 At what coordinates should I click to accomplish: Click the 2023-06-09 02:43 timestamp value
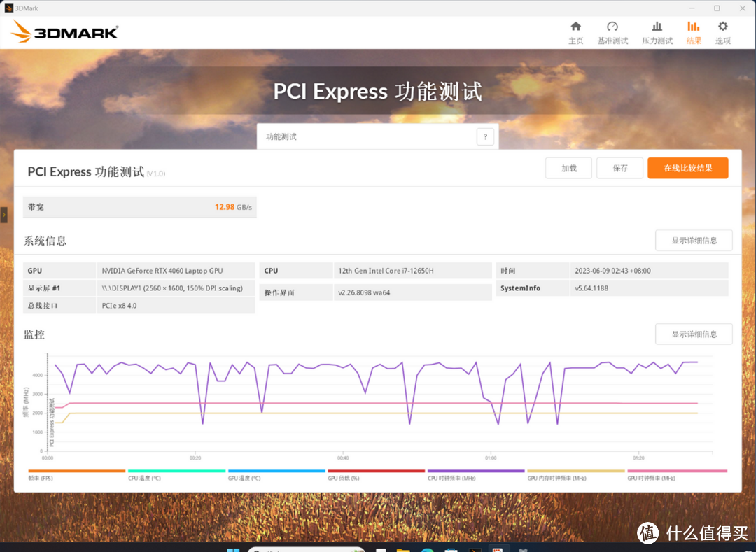coord(612,271)
